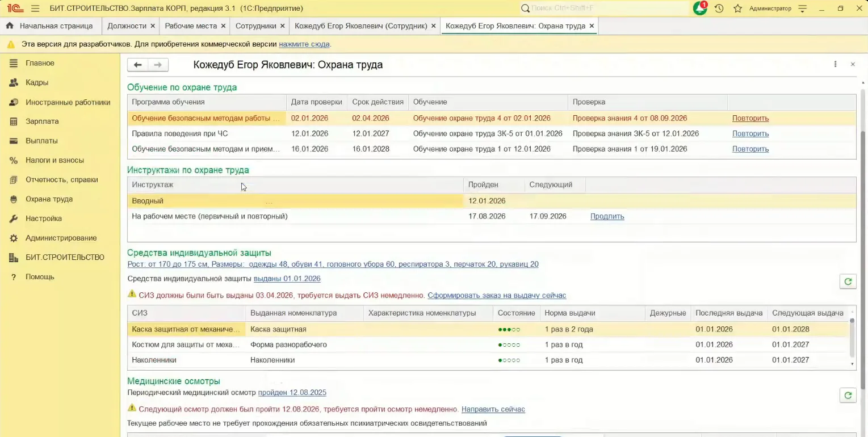Open the Выплаты section in the sidebar
This screenshot has height=437, width=868.
coord(41,141)
